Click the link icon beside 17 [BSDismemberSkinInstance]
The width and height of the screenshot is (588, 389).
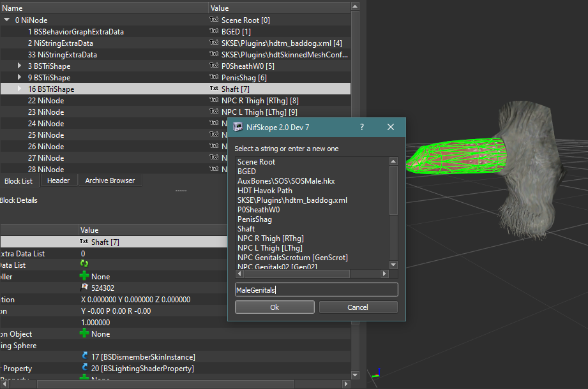(x=84, y=356)
